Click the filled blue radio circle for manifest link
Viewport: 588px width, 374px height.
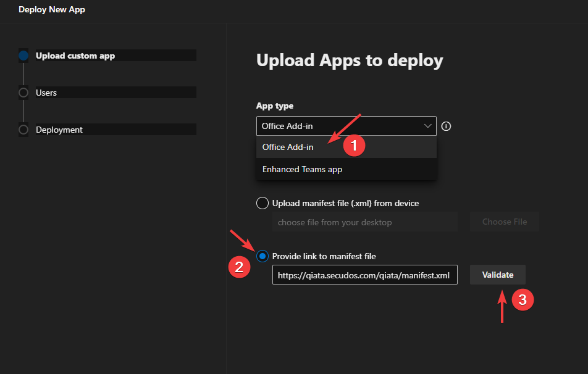[262, 255]
